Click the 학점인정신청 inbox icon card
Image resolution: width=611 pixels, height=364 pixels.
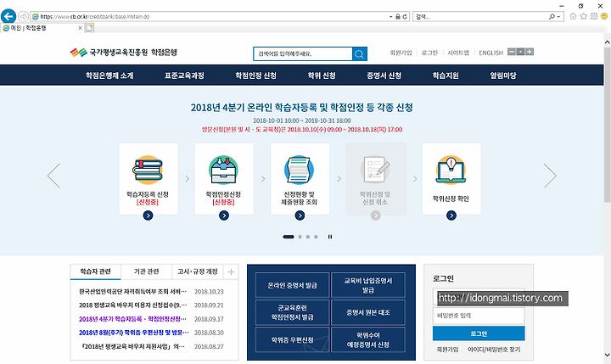[x=224, y=179]
